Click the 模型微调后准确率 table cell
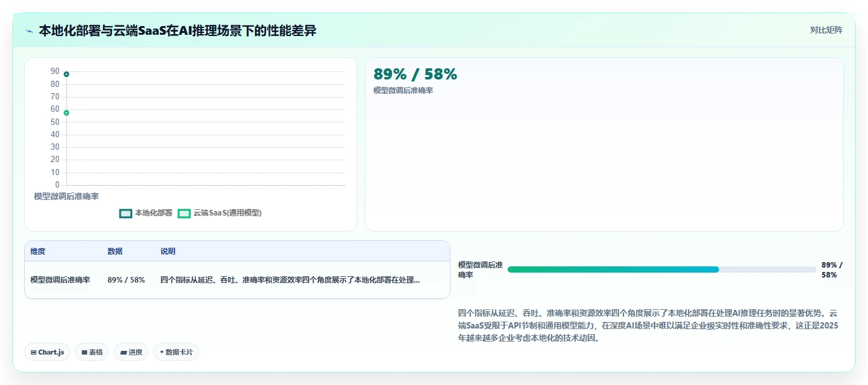Viewport: 868px width, 385px height. tap(60, 280)
